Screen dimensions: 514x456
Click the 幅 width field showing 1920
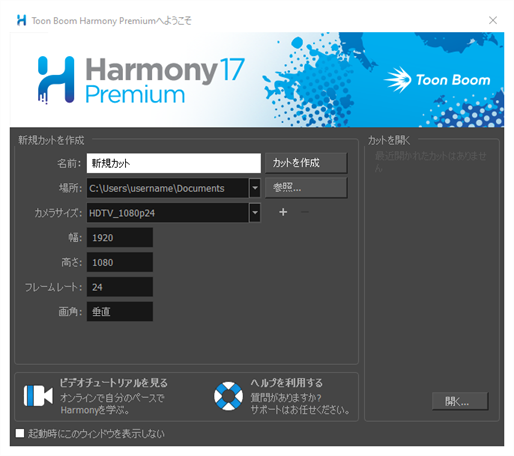pyautogui.click(x=120, y=237)
